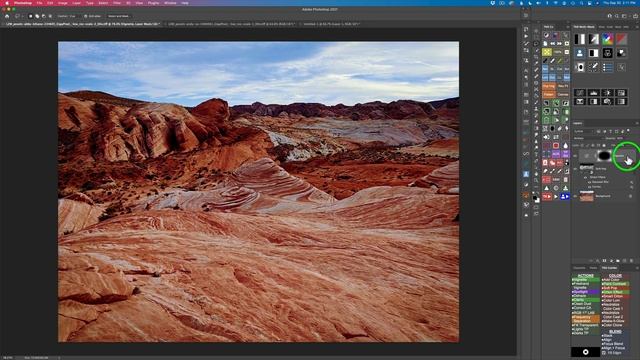Click the blue person-play button in TK Cx
Viewport: 640px width, 360px height.
click(x=565, y=197)
